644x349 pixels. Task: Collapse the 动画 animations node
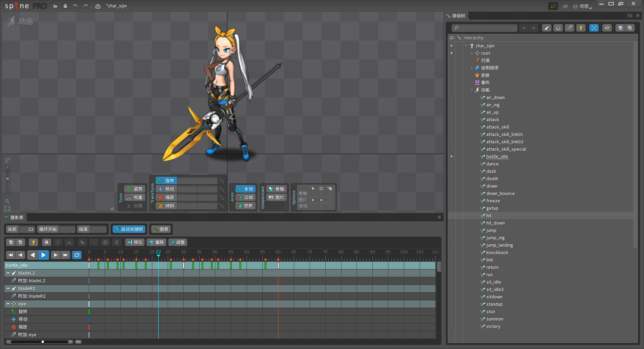472,90
